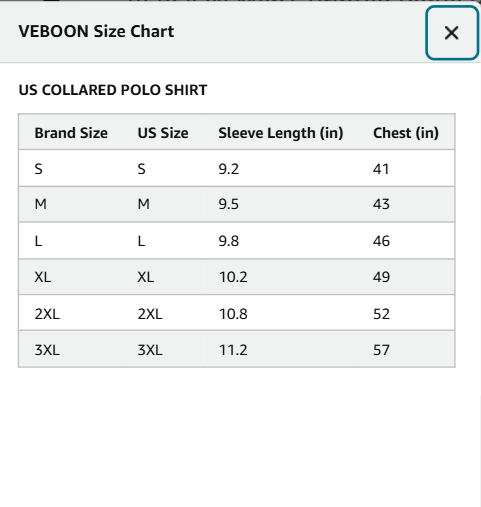Select the XL US size cell

tap(146, 277)
